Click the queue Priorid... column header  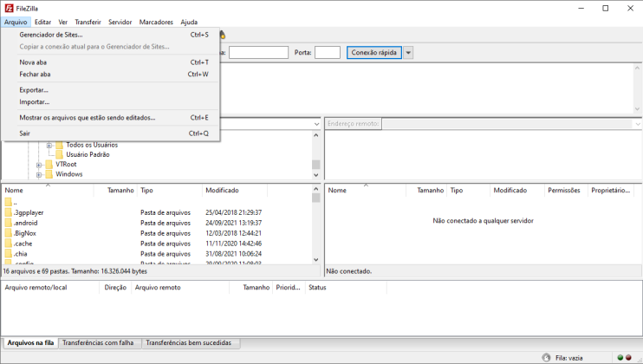coord(289,288)
